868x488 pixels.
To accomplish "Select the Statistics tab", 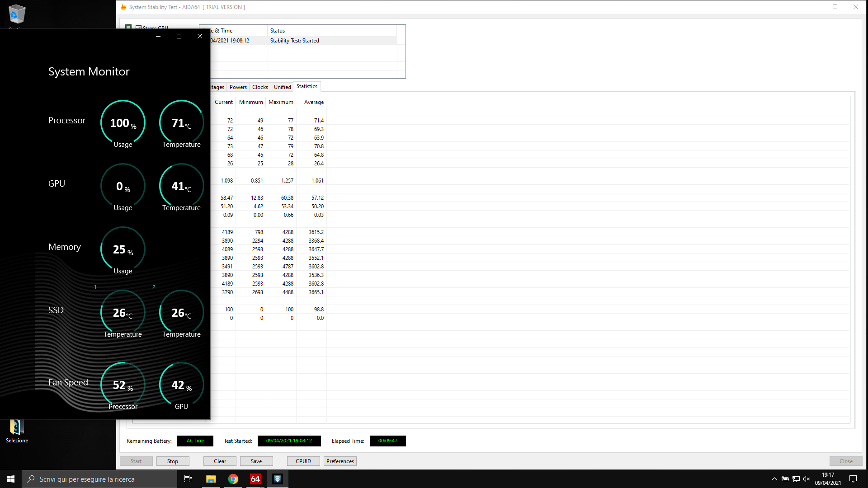I will 307,86.
